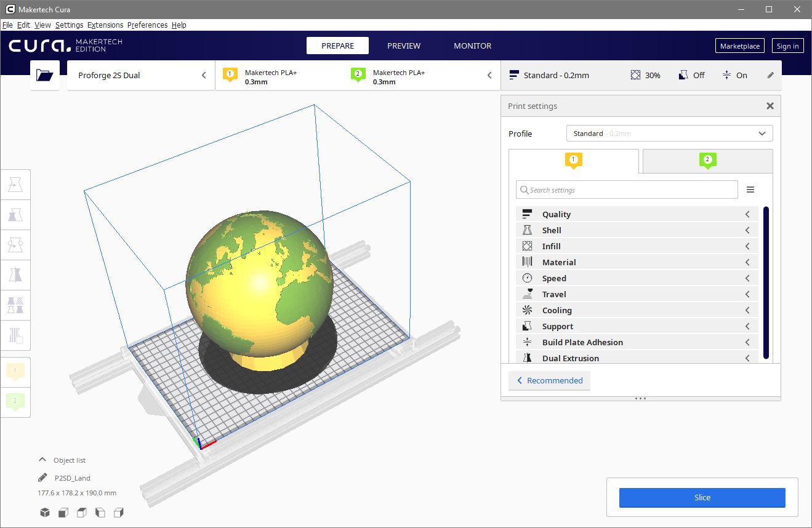Expand the Proforge 2S Dual printer selector
812x528 pixels.
[141, 75]
